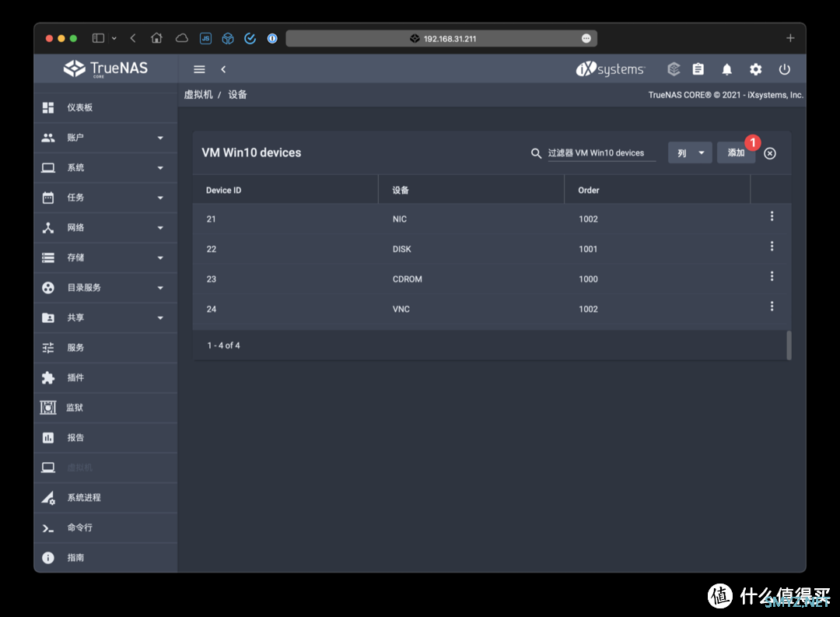The image size is (840, 617).
Task: Click the browser address bar 192.168.31.211
Action: click(x=442, y=39)
